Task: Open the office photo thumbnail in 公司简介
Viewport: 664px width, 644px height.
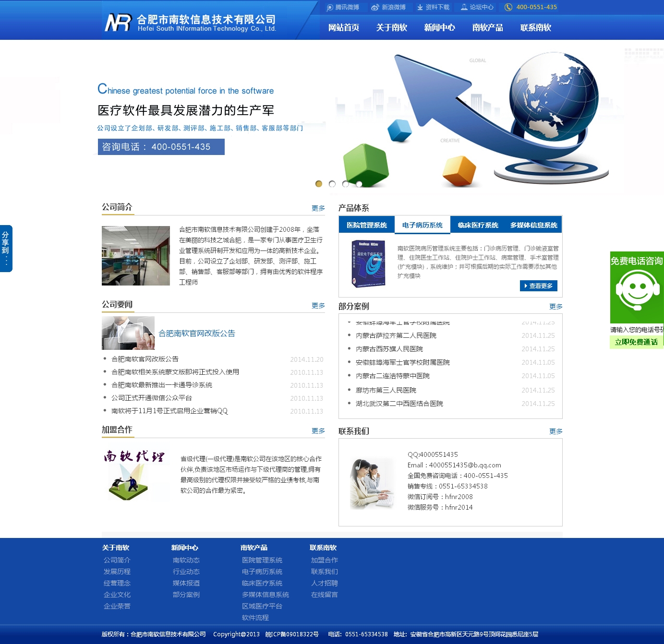Action: [x=136, y=256]
